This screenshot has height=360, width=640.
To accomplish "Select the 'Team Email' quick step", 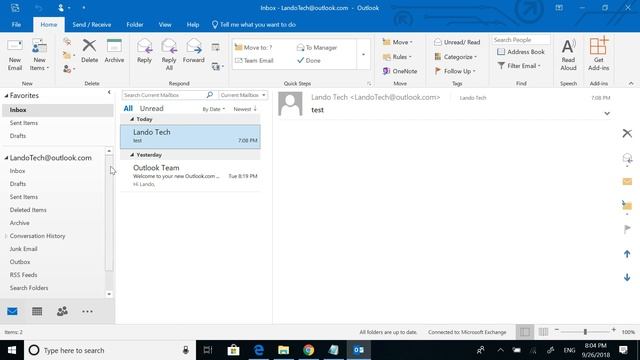I will click(254, 60).
